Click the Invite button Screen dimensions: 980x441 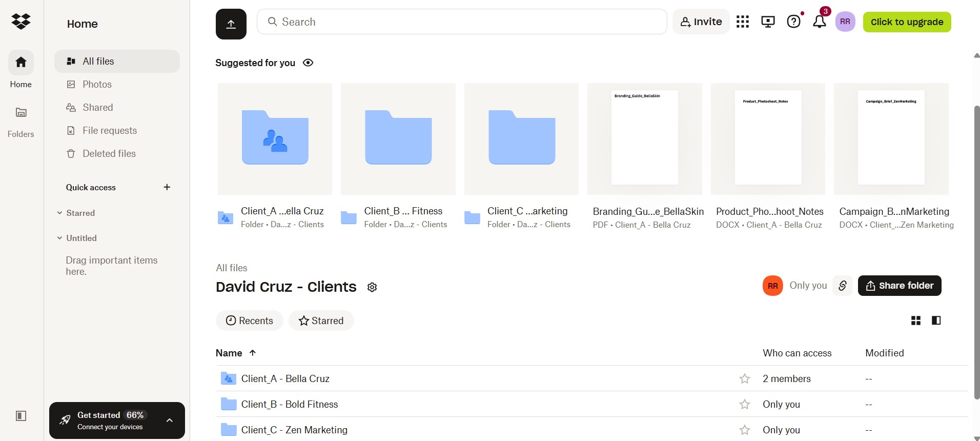tap(701, 22)
